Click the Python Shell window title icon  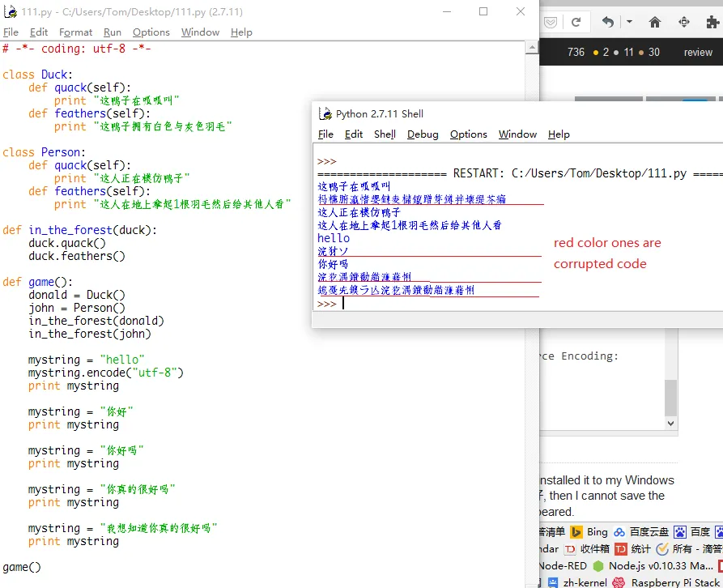tap(325, 113)
